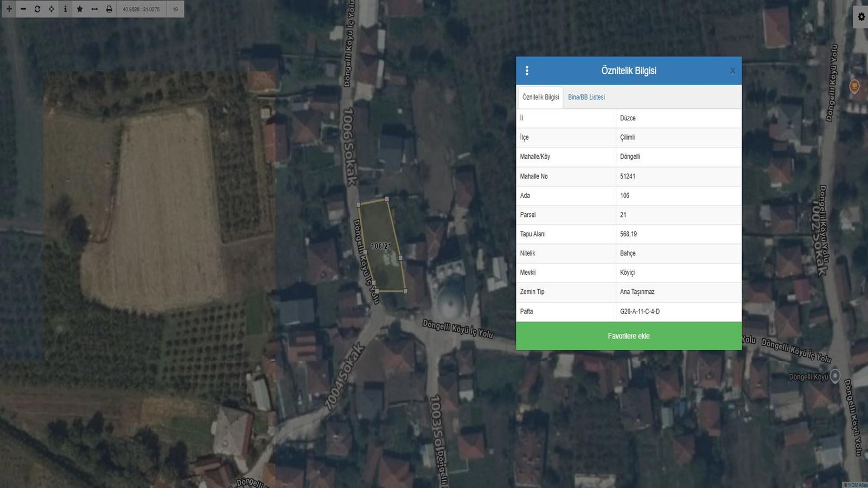Click the Döngelli Köyü map marker
Viewport: 868px width, 488px height.
835,375
